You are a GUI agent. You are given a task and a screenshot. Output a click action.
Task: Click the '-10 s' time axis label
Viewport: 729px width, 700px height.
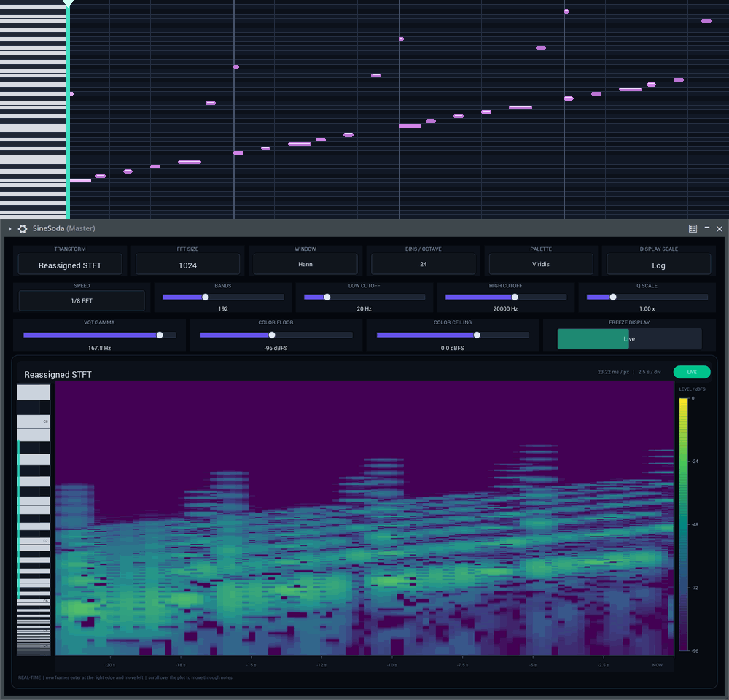[x=392, y=665]
